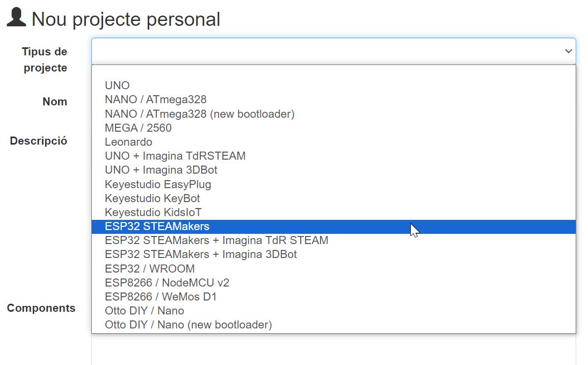Select the highlighted ESP32 STEAMakers option

[x=157, y=226]
